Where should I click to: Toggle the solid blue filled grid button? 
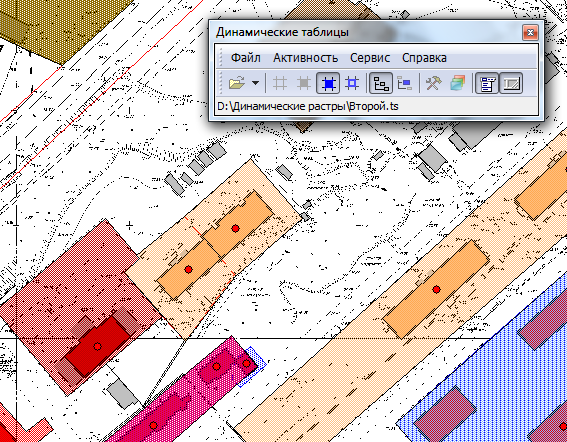[x=328, y=84]
